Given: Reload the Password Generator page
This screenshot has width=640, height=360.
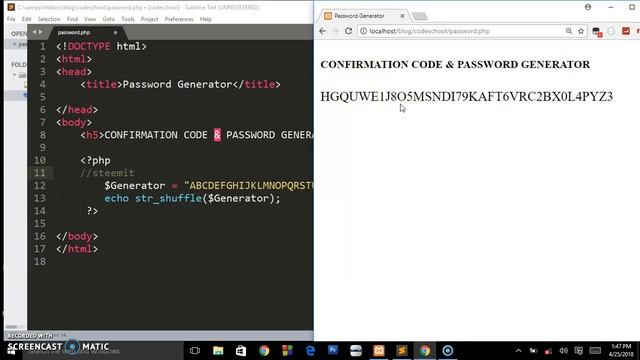Looking at the screenshot, I should [x=349, y=31].
